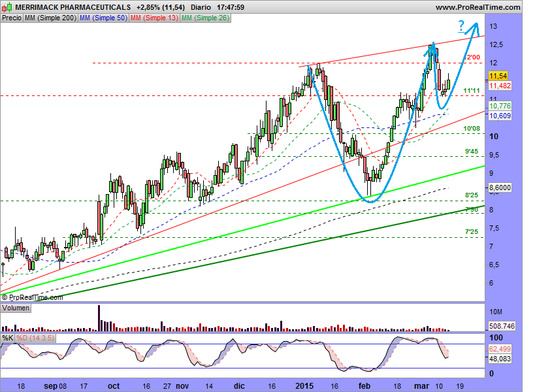The image size is (535, 392).
Task: Select the MERRIMACK PHARMACEUTICALS instrument title
Action: (73, 7)
